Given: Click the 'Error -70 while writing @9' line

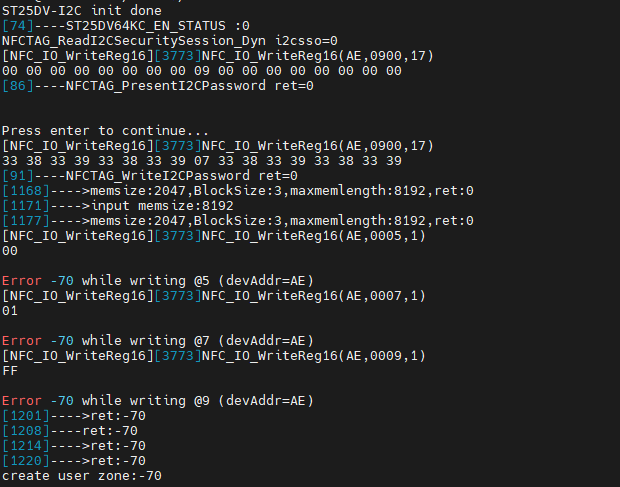Looking at the screenshot, I should [x=158, y=401].
